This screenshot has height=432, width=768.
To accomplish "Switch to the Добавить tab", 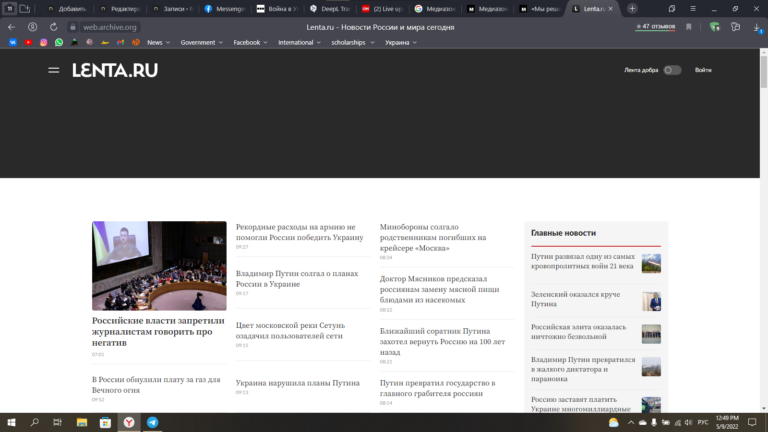I will click(68, 9).
